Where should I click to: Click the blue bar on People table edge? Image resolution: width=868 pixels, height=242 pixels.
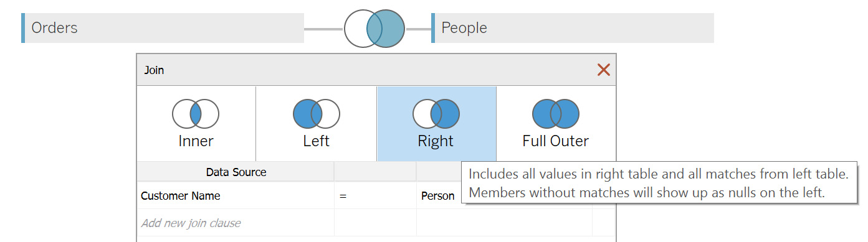[x=433, y=28]
